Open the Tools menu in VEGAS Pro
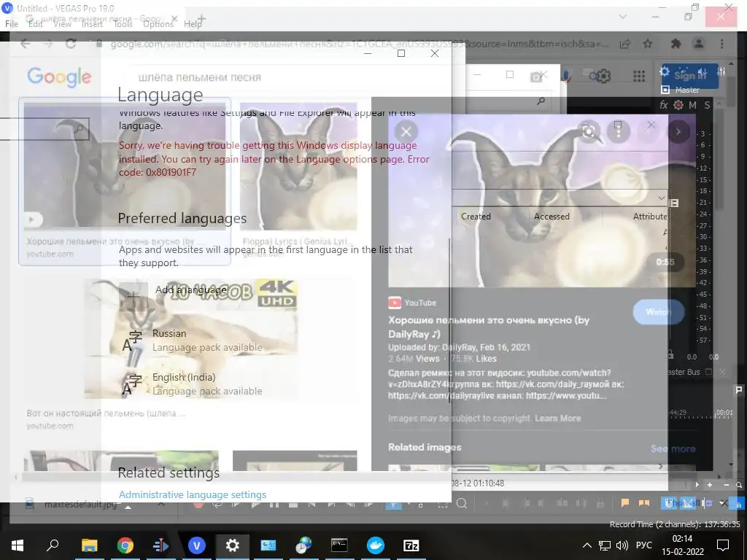Image resolution: width=747 pixels, height=560 pixels. click(x=123, y=24)
